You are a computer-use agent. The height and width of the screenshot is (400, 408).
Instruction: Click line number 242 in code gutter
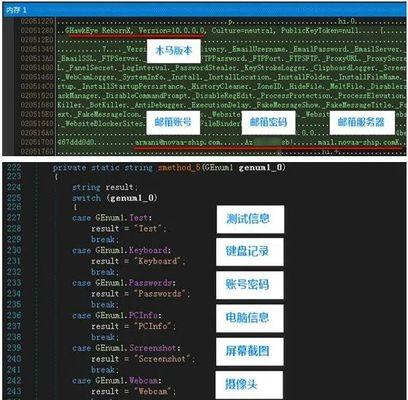click(14, 380)
